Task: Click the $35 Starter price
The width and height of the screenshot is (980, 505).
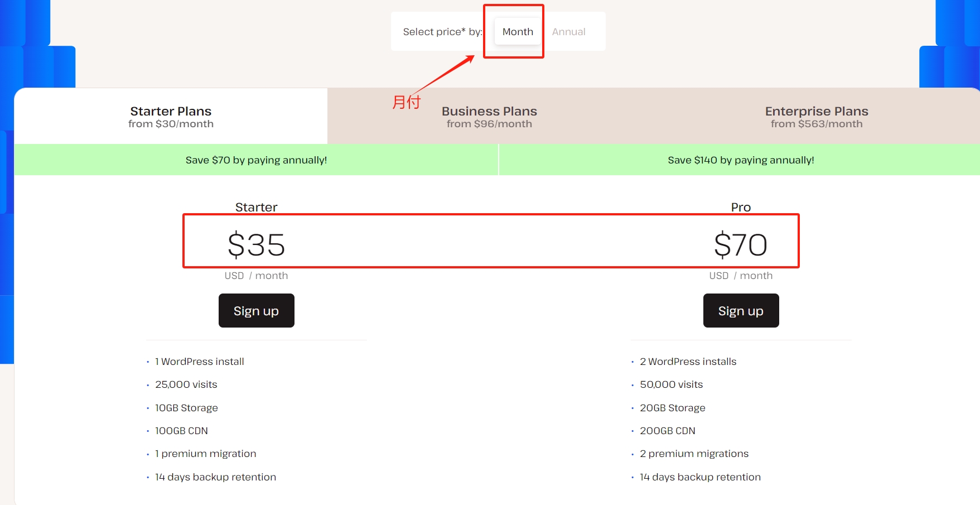Action: [x=256, y=245]
